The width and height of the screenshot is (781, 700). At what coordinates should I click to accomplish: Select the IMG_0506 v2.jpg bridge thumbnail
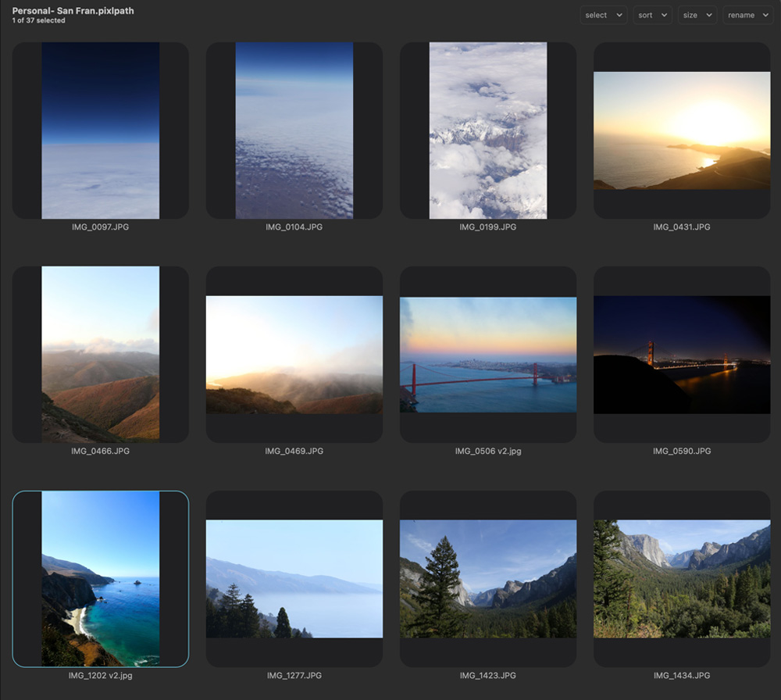(x=488, y=354)
